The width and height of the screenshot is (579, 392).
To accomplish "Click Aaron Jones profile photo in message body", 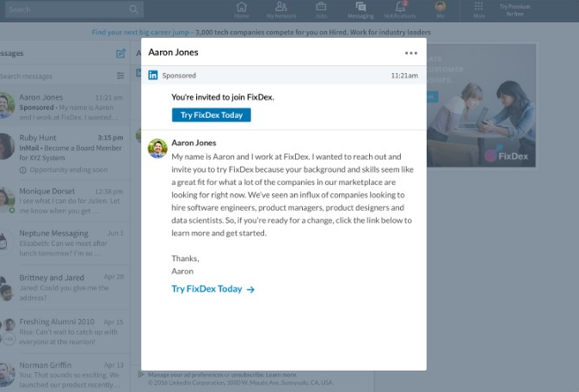I will (x=157, y=149).
